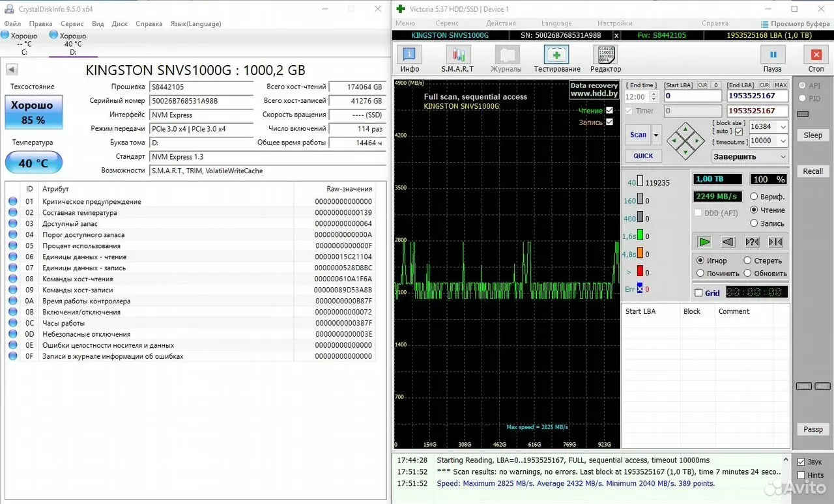Image resolution: width=834 pixels, height=504 pixels.
Task: Switch to the D: disk tab
Action: pos(73,44)
